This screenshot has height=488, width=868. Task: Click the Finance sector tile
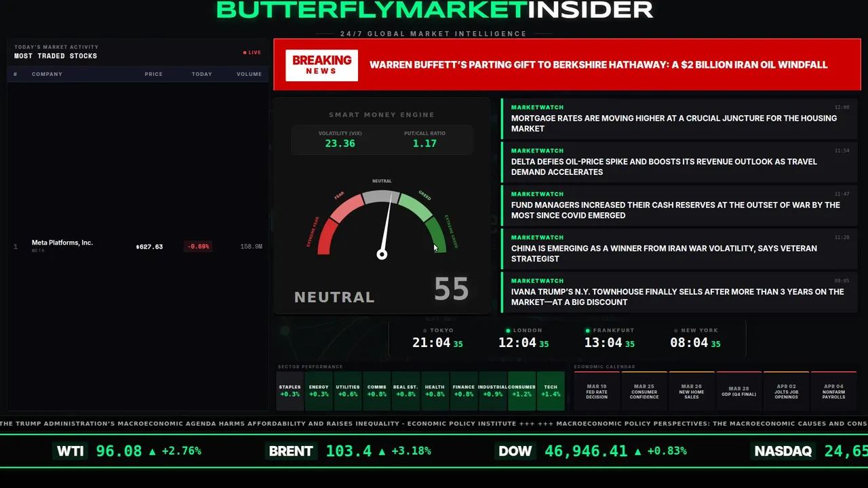[x=464, y=391]
